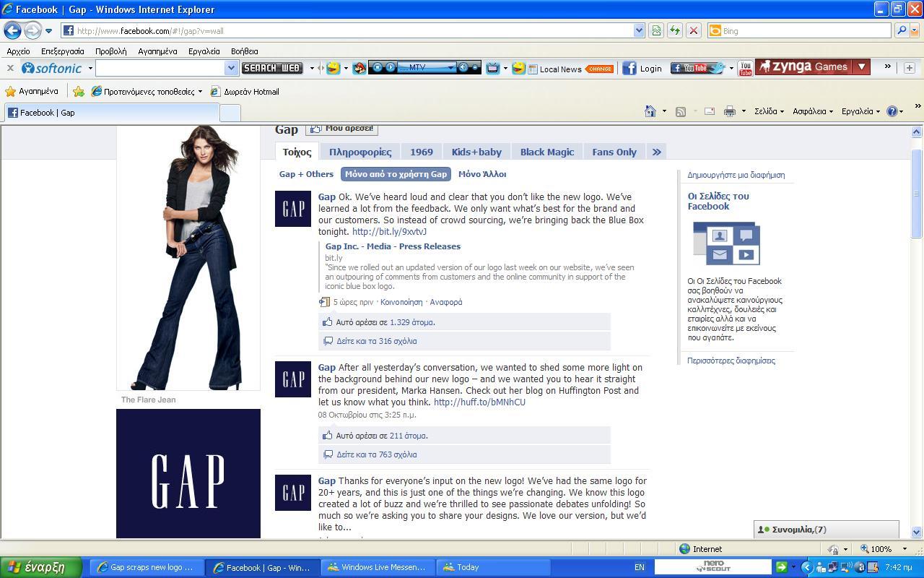
Task: Open the Zynga Games dropdown arrow
Action: pyautogui.click(x=861, y=67)
